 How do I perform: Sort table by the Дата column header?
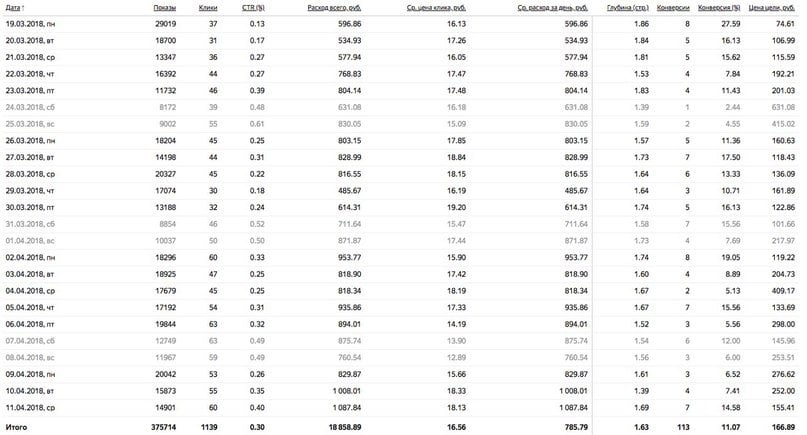click(14, 6)
